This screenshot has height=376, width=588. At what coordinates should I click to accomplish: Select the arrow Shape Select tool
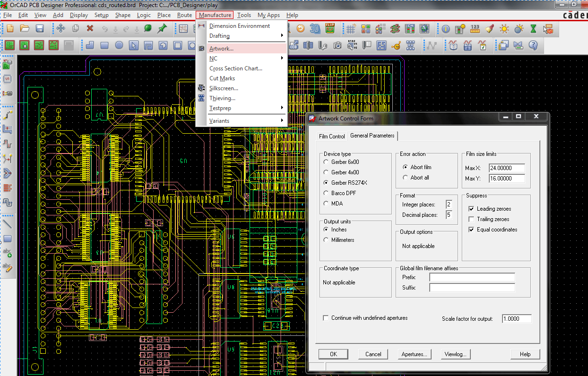134,45
